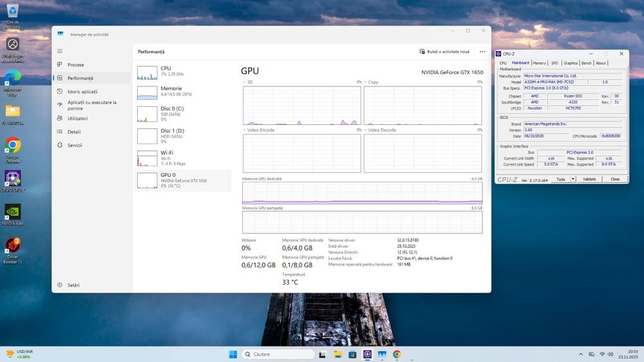Open NVIDIA App desktop shortcut
The image size is (644, 362).
click(x=13, y=215)
